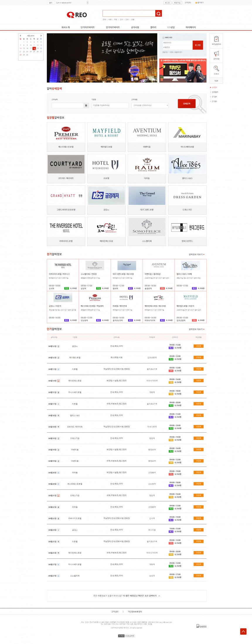Click the 근무날짜 date input field
The image size is (252, 644).
[x=68, y=105]
